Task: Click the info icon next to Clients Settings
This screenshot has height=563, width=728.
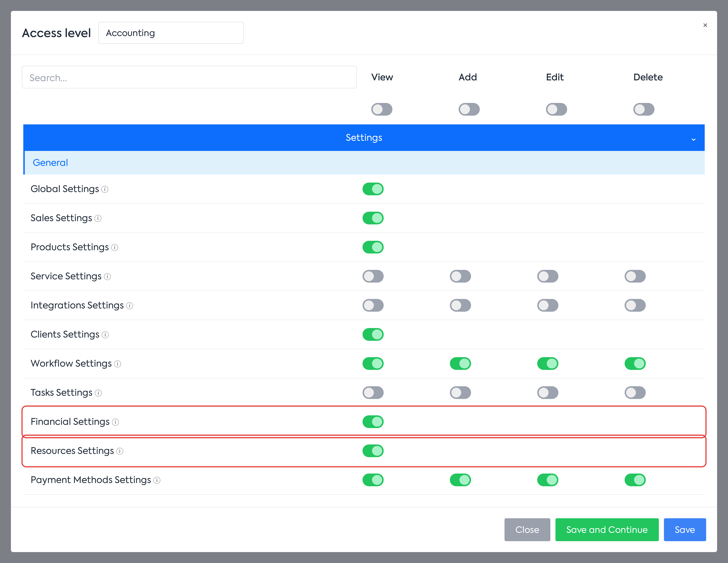Action: (x=105, y=335)
